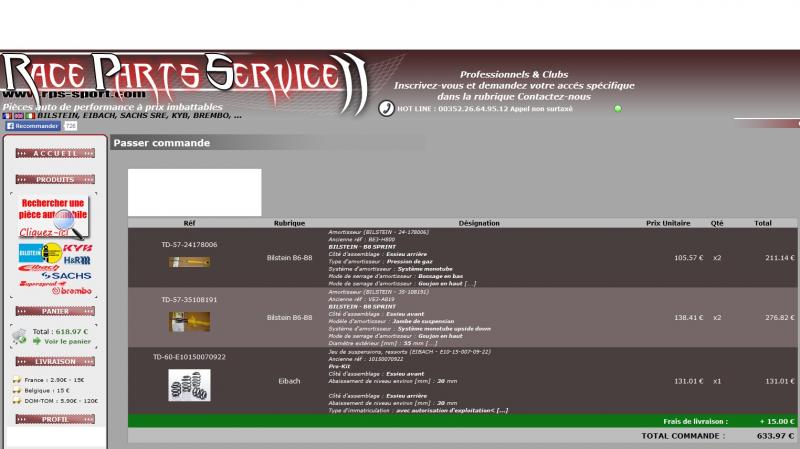Click the unit price 138.41 €

pos(688,318)
